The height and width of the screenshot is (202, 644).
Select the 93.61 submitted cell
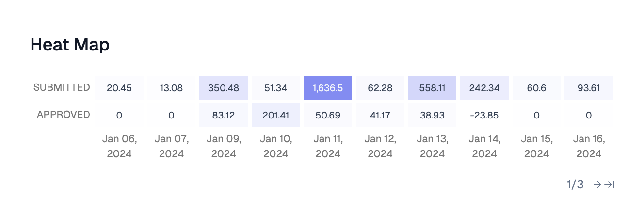pos(589,88)
